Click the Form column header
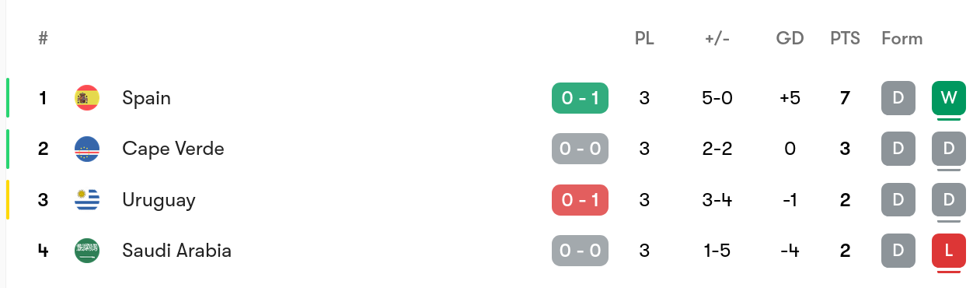 point(902,38)
